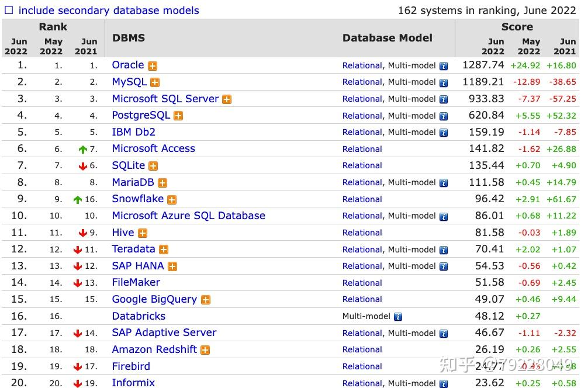The image size is (588, 388).
Task: Enable the include secondary database models checkbox
Action: coord(9,10)
